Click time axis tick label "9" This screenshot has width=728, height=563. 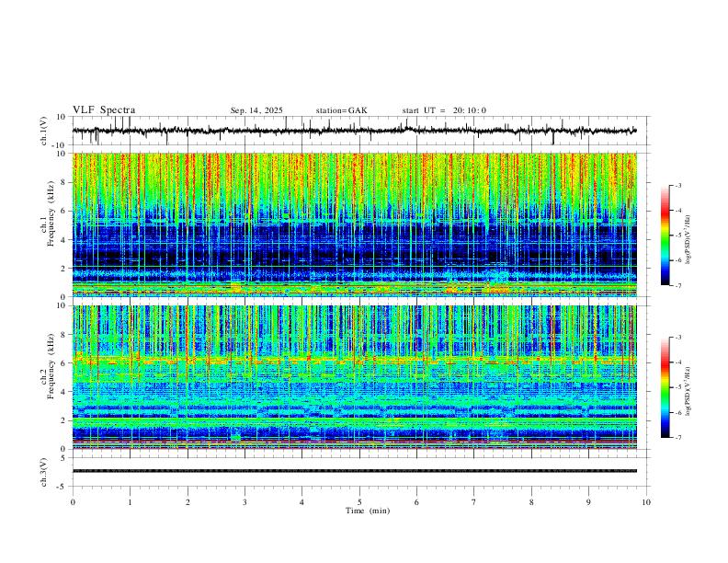click(588, 502)
